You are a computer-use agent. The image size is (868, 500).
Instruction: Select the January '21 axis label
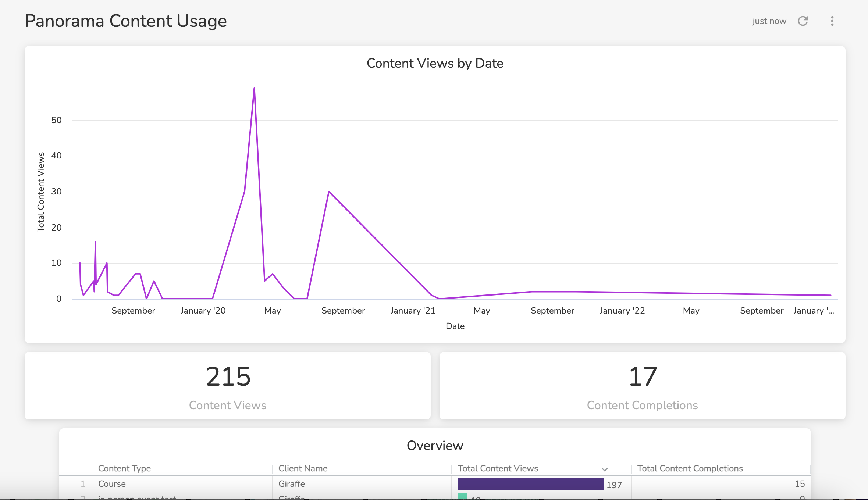click(x=413, y=311)
